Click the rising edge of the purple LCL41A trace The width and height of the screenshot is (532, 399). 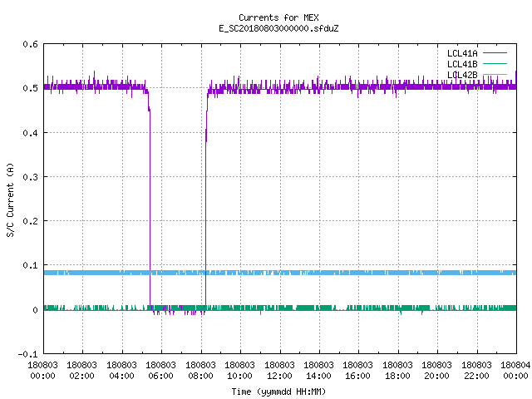[x=205, y=204]
